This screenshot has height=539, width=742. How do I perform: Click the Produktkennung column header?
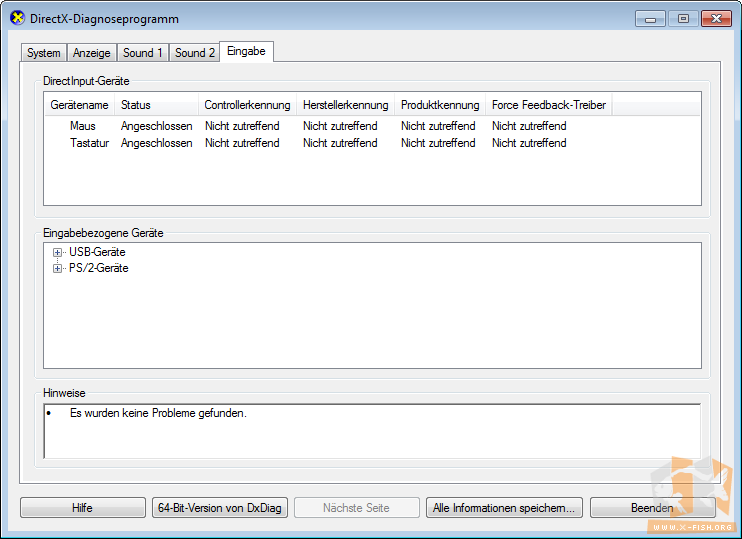click(x=440, y=105)
